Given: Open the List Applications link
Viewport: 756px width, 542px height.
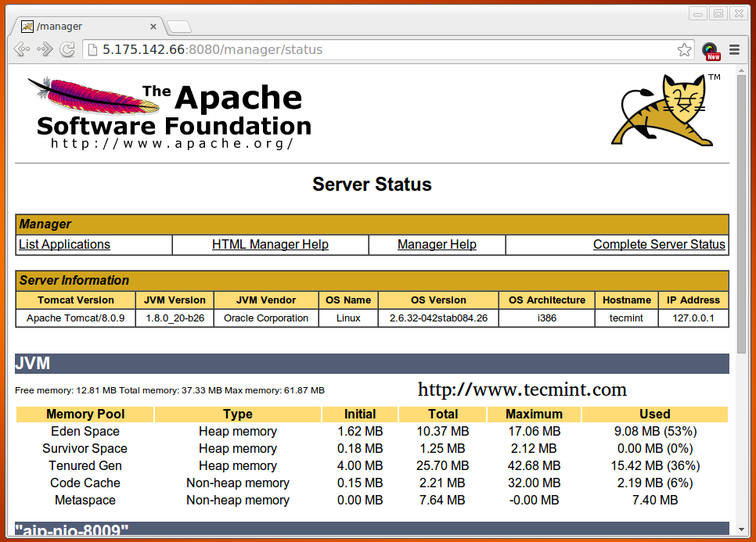Looking at the screenshot, I should [x=64, y=245].
